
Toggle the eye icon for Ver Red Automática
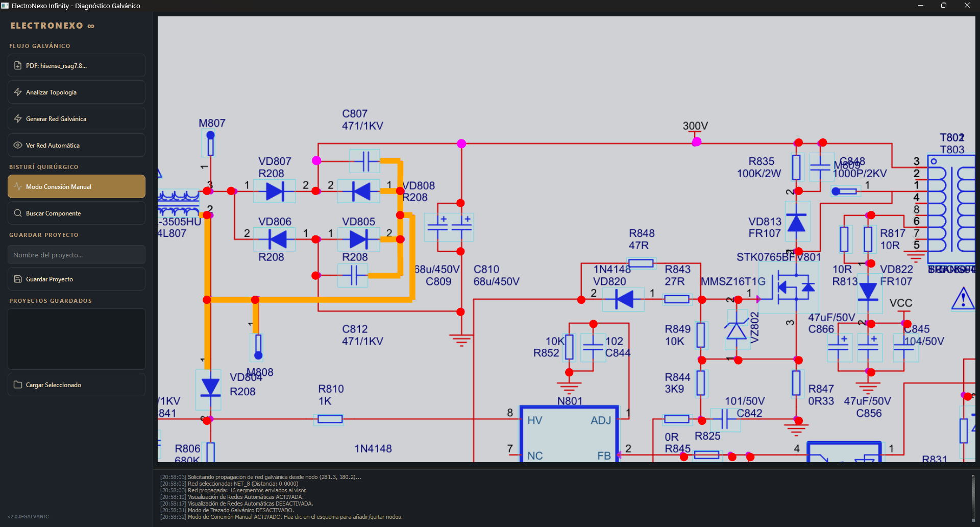[18, 145]
